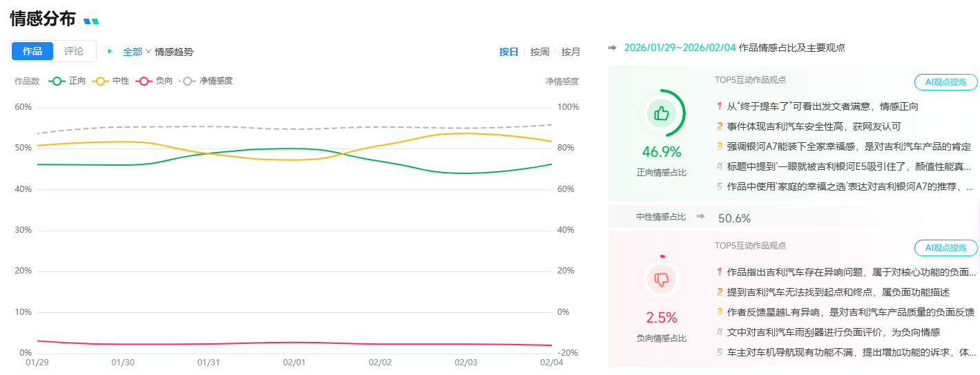
Task: Click AI观点提炼 in the positive section
Action: [945, 82]
